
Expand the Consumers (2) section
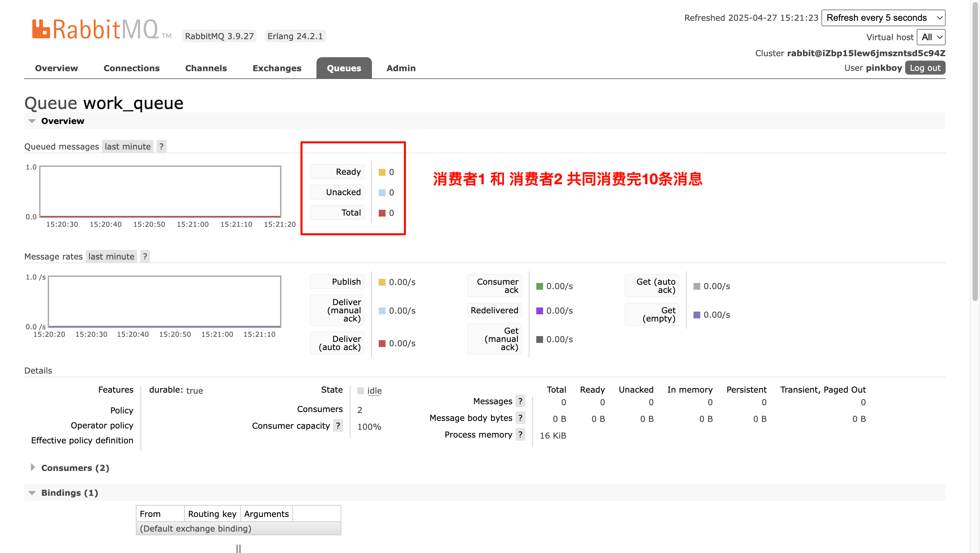coord(75,468)
